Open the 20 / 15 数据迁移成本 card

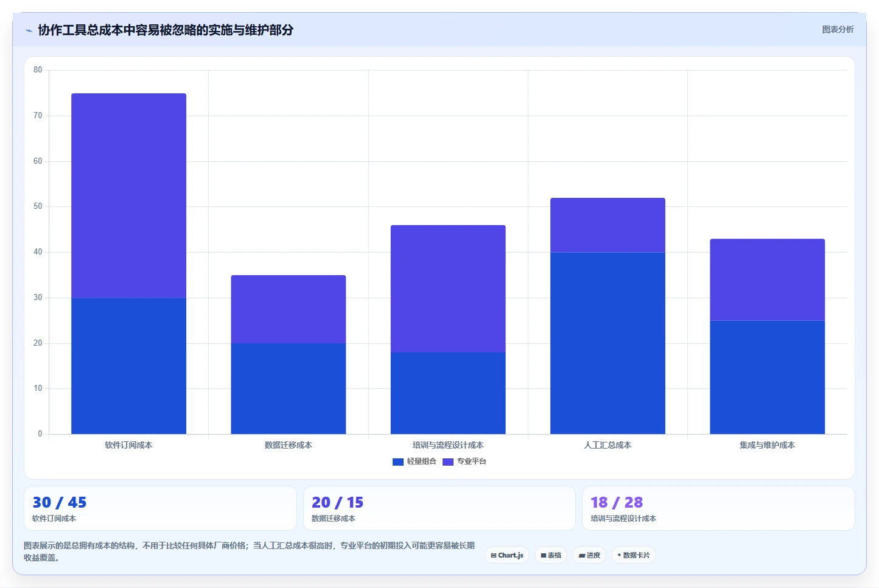[x=439, y=508]
